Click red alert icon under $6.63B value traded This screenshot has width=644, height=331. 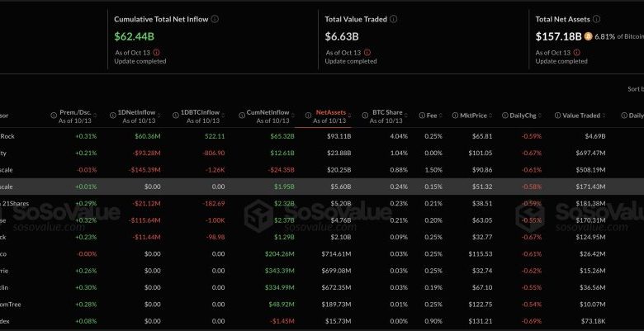tap(364, 51)
